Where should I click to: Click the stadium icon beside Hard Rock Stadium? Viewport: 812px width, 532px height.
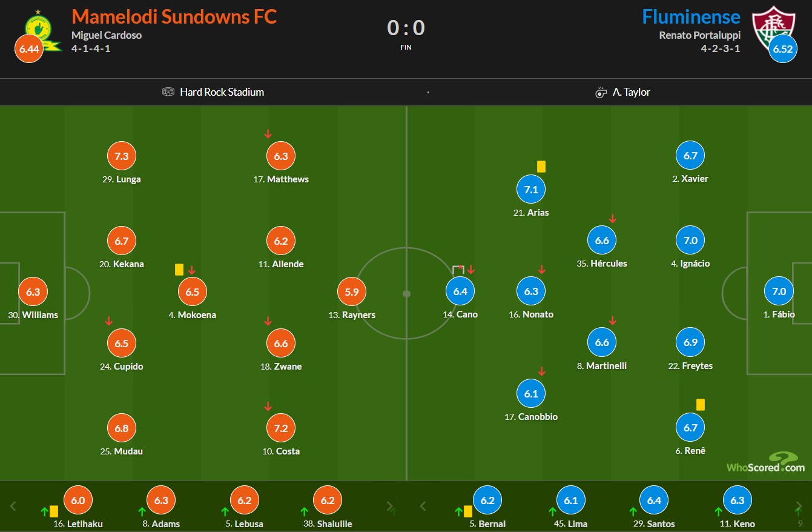pos(168,92)
